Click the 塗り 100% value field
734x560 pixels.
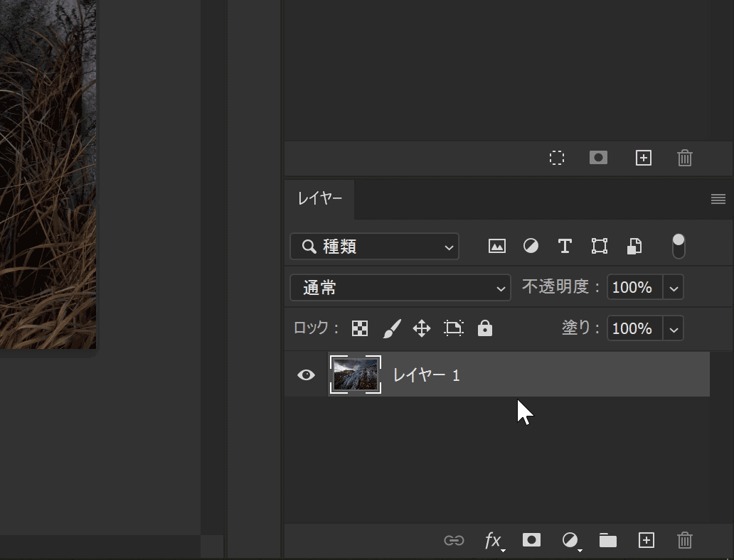[634, 328]
